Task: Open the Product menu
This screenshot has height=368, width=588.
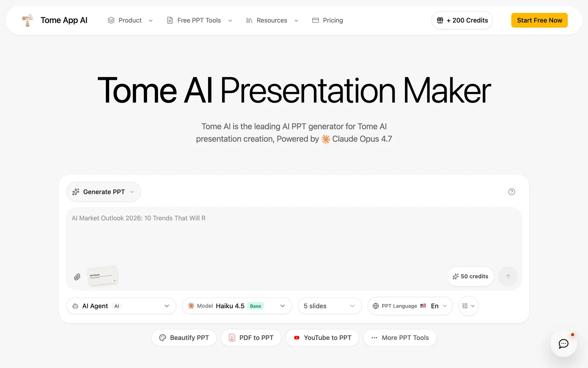Action: pyautogui.click(x=130, y=20)
